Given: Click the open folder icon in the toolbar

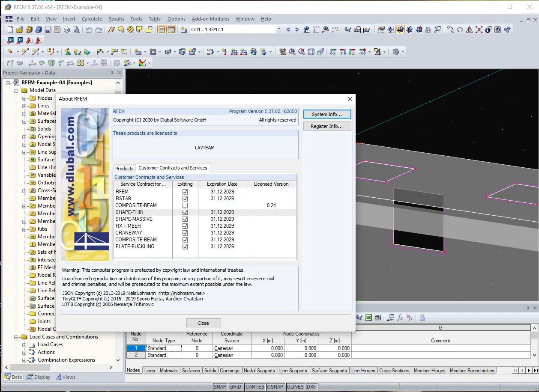Looking at the screenshot, I should click(20, 30).
